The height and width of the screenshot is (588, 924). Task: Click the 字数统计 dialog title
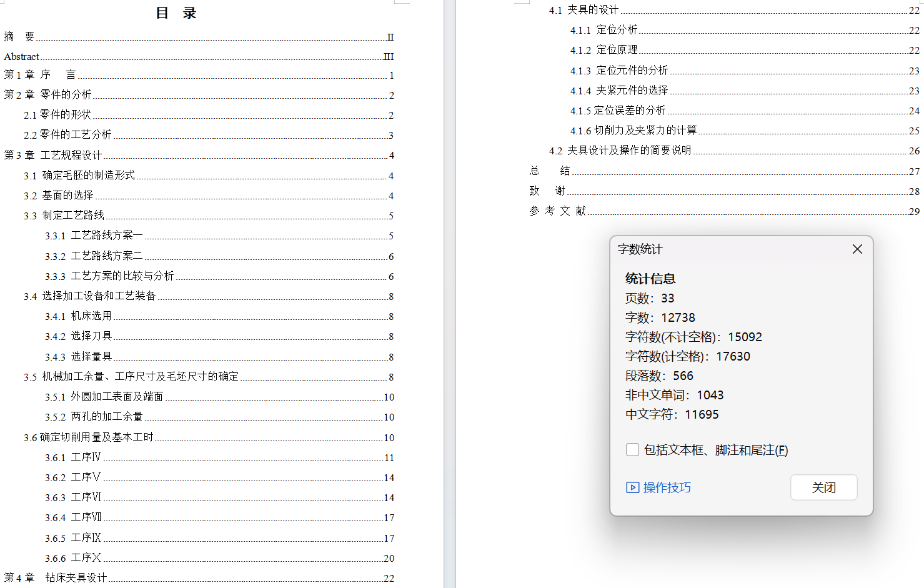point(640,249)
